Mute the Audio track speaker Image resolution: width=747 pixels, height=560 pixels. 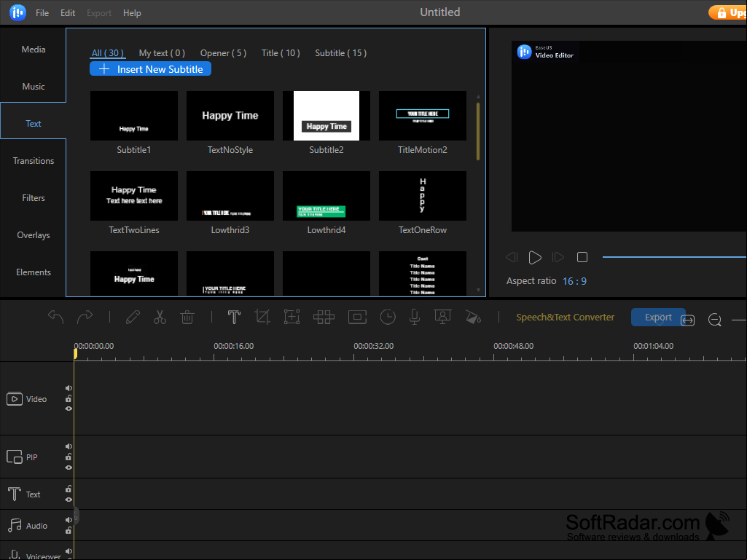(x=69, y=520)
